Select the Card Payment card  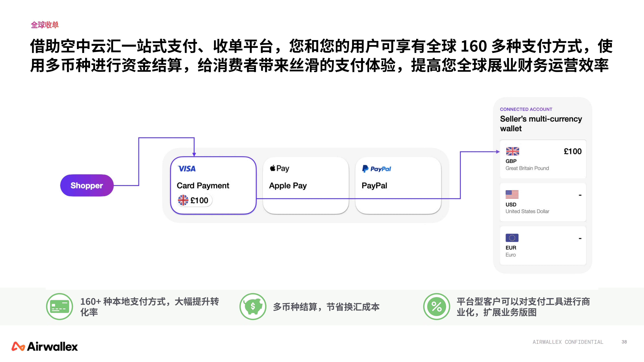click(x=213, y=185)
